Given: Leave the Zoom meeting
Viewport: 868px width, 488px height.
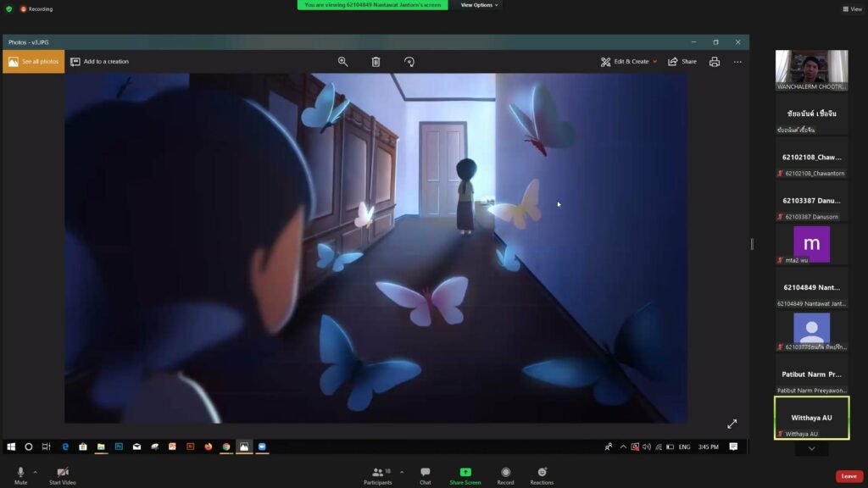Looking at the screenshot, I should point(849,475).
